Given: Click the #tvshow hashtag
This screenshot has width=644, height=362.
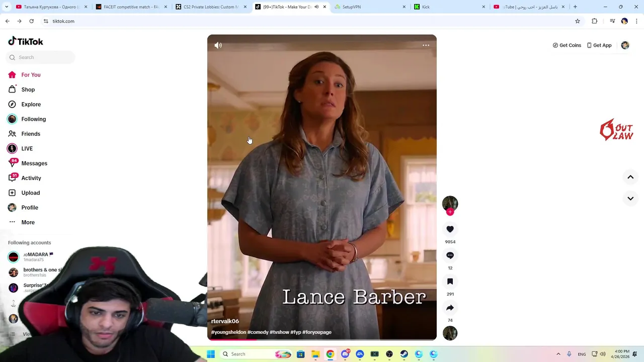Looking at the screenshot, I should (x=279, y=332).
